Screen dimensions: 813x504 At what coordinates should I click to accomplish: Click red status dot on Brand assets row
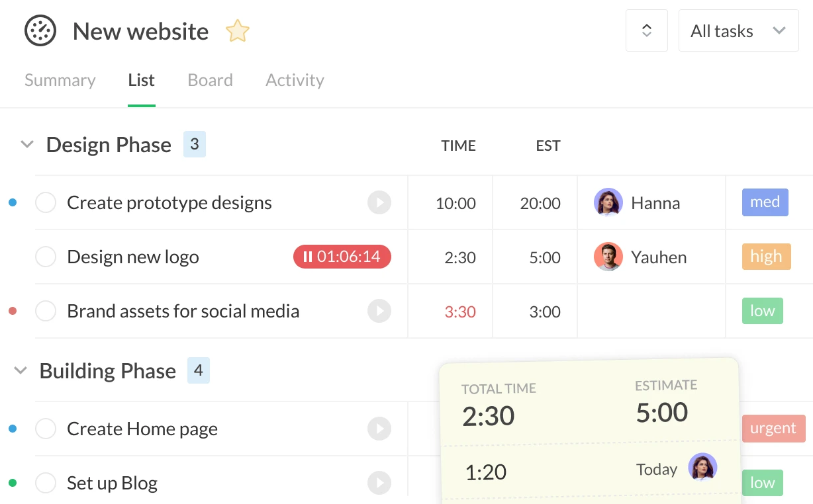(x=13, y=311)
